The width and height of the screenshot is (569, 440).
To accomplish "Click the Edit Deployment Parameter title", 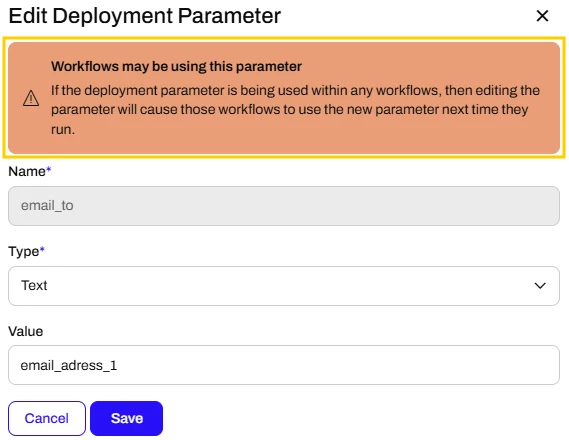I will (145, 16).
